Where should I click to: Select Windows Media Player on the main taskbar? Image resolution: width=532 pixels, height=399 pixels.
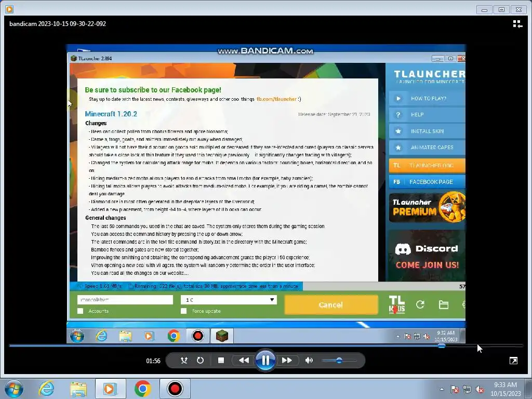(x=110, y=389)
